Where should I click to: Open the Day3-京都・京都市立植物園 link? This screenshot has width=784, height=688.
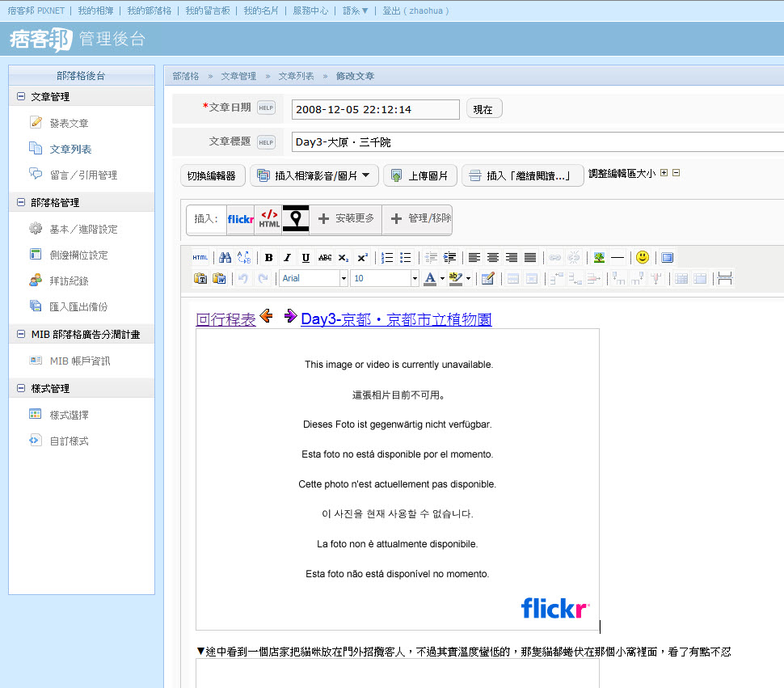pos(397,319)
